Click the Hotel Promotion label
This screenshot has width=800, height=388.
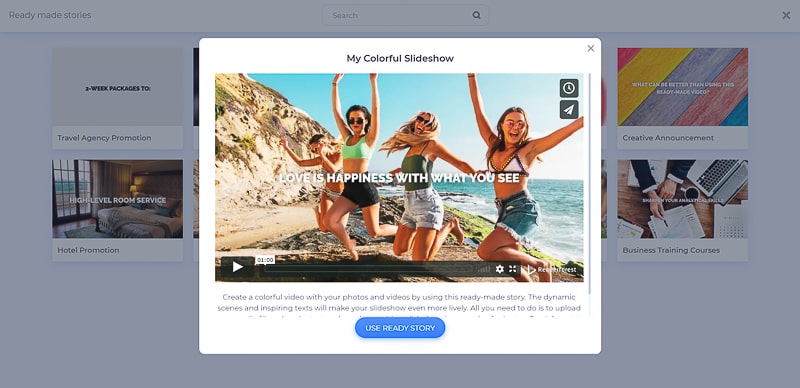click(x=88, y=250)
